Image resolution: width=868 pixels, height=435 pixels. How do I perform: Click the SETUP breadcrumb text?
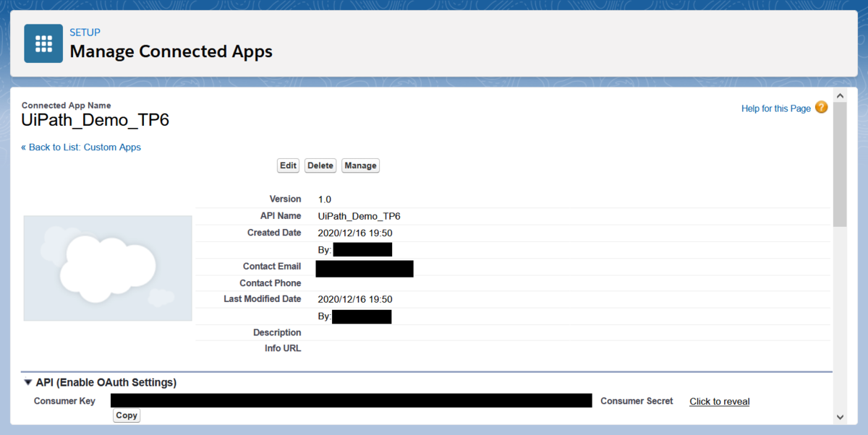85,33
